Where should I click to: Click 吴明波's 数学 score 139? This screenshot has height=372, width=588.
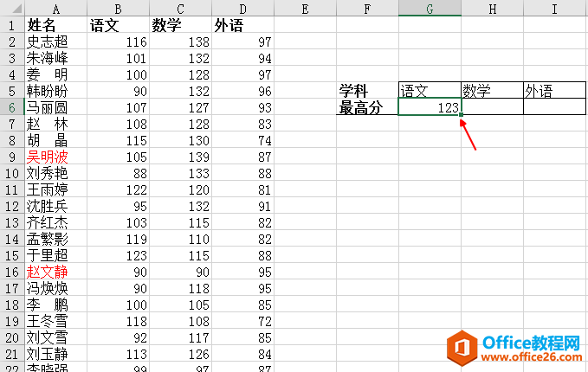point(199,157)
